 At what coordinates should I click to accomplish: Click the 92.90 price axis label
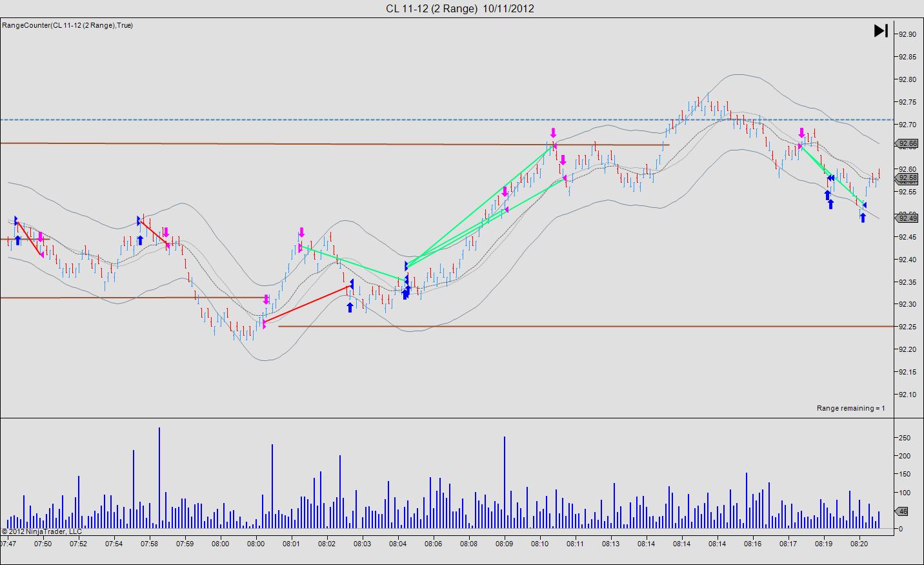coord(908,34)
